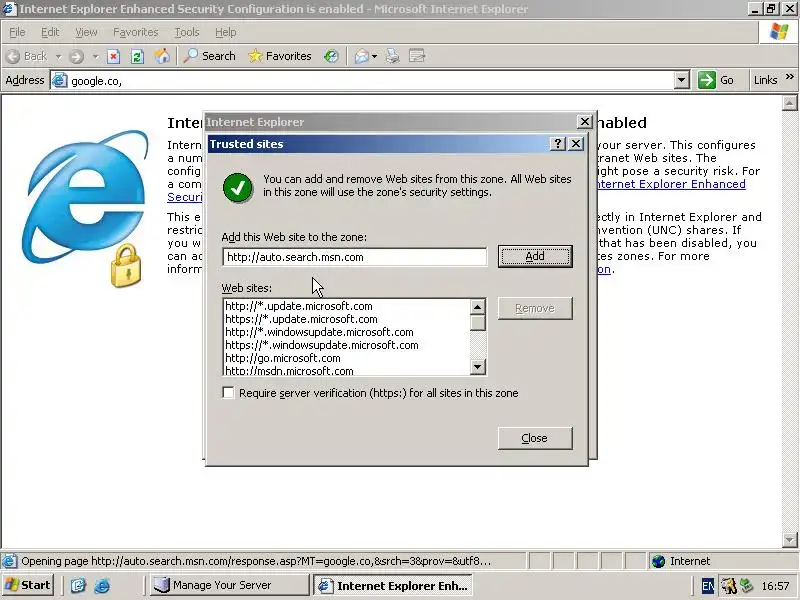
Task: Launch Internet Explorer from the quick launch bar
Action: click(102, 585)
